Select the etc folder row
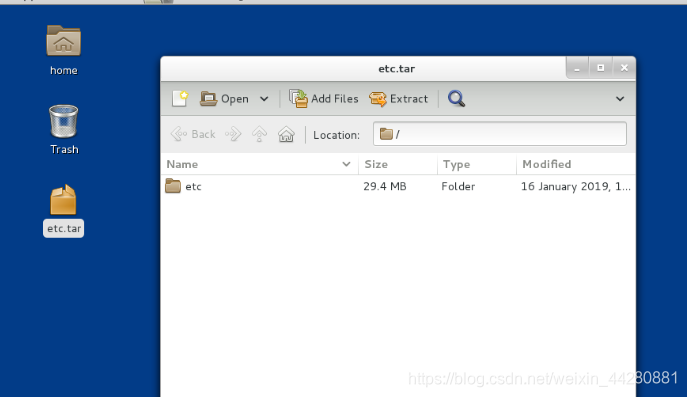Image resolution: width=687 pixels, height=397 pixels. (x=398, y=186)
